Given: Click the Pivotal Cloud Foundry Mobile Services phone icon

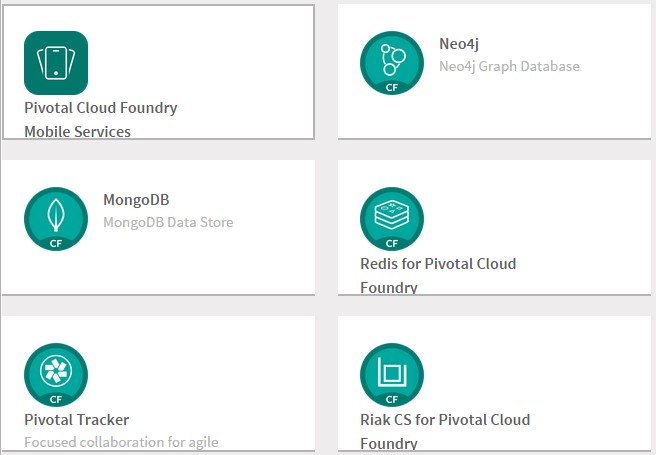Looking at the screenshot, I should pos(56,63).
